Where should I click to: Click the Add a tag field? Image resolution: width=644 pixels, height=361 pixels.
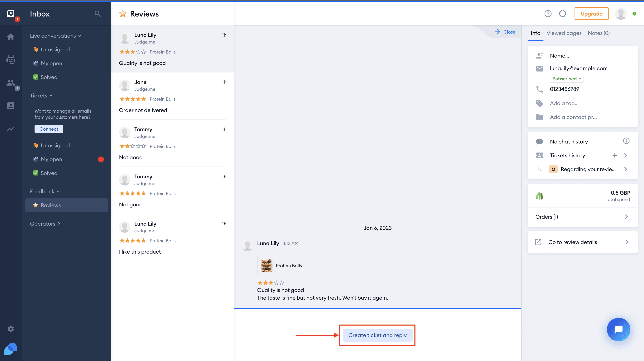[564, 103]
